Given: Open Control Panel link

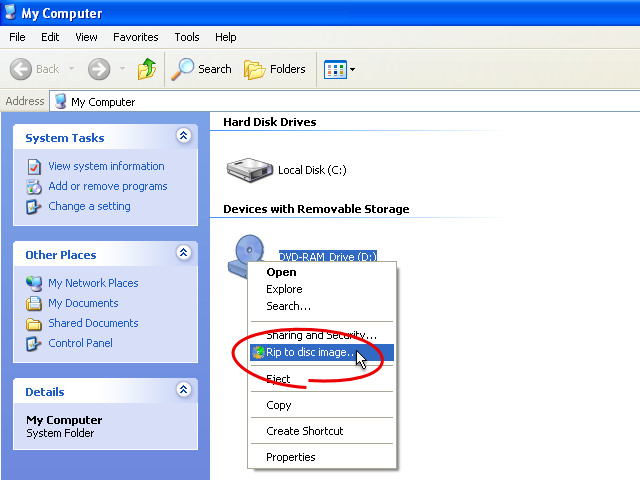Looking at the screenshot, I should [80, 343].
